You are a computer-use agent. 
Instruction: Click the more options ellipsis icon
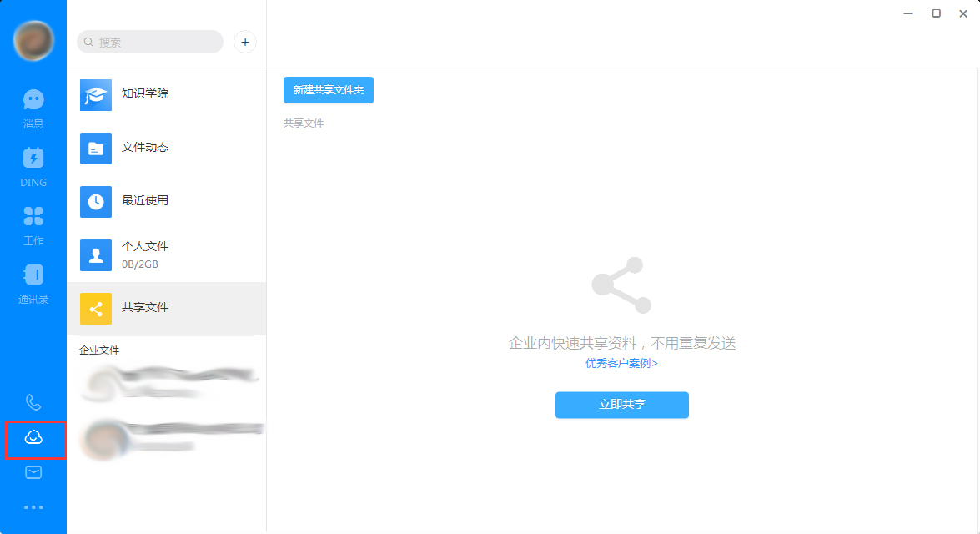click(33, 506)
